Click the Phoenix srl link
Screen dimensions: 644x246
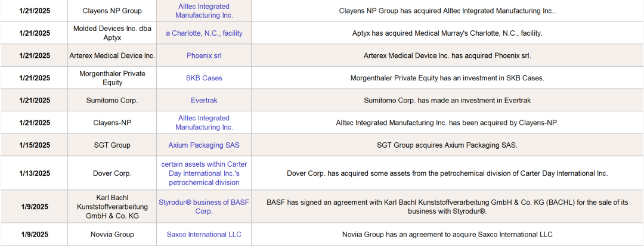pos(204,56)
